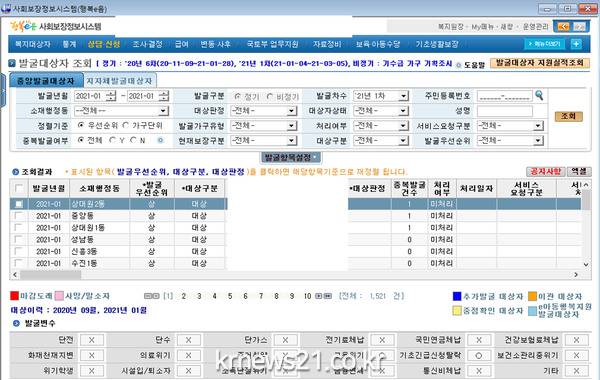Switch to 지자체발굴대상자 tab

click(120, 81)
